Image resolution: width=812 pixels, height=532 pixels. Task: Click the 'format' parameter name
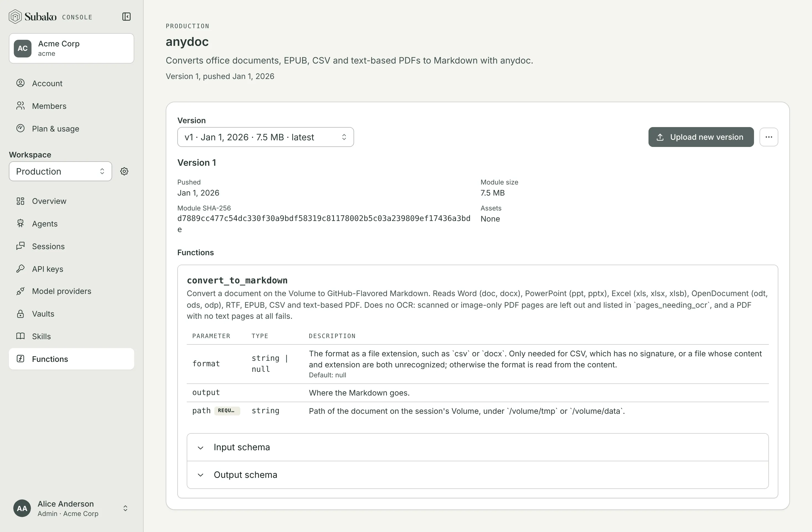pos(206,364)
